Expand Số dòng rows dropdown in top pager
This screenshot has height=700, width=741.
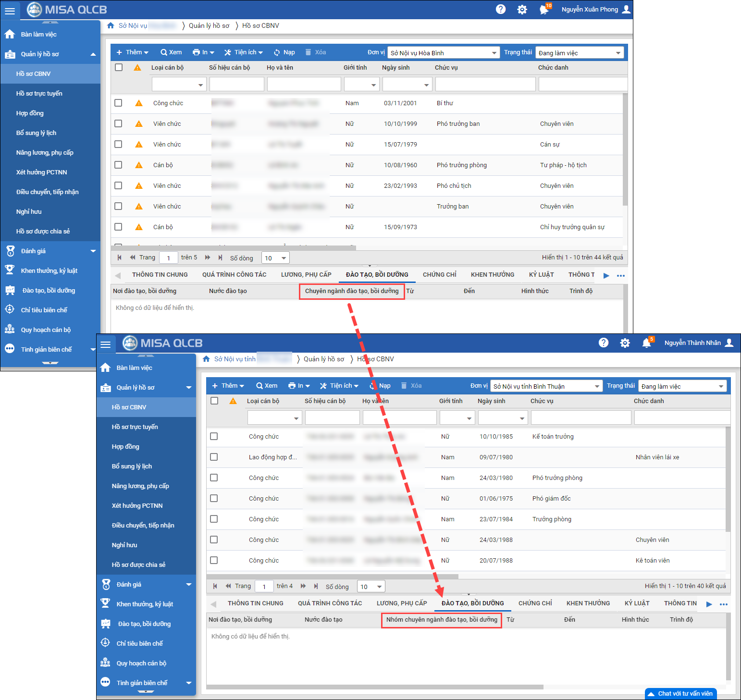(x=275, y=258)
